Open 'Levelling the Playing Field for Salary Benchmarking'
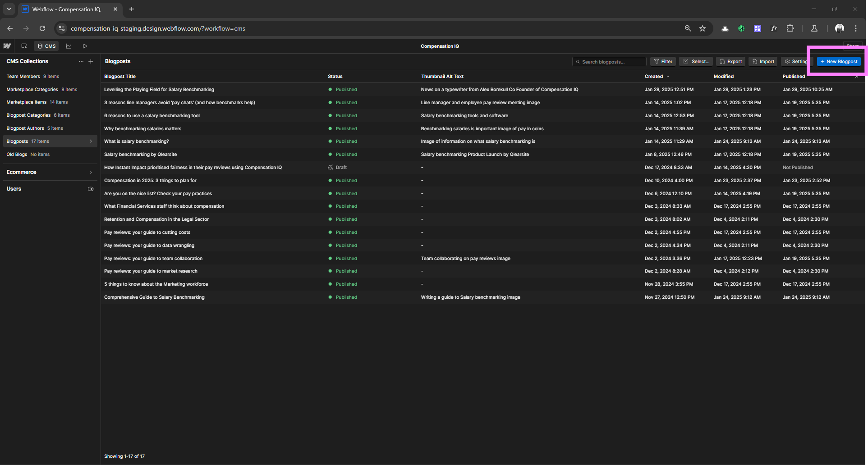 click(159, 90)
